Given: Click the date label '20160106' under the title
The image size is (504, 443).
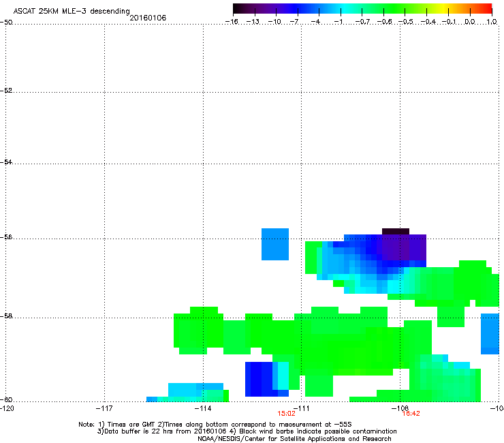Looking at the screenshot, I should pyautogui.click(x=148, y=18).
